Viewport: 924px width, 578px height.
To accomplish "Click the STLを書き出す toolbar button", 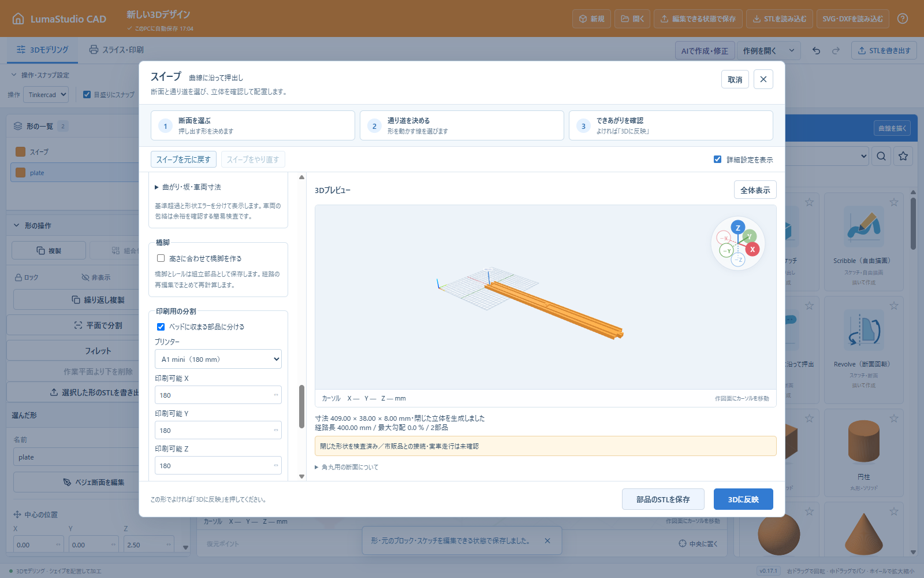I will click(x=884, y=51).
